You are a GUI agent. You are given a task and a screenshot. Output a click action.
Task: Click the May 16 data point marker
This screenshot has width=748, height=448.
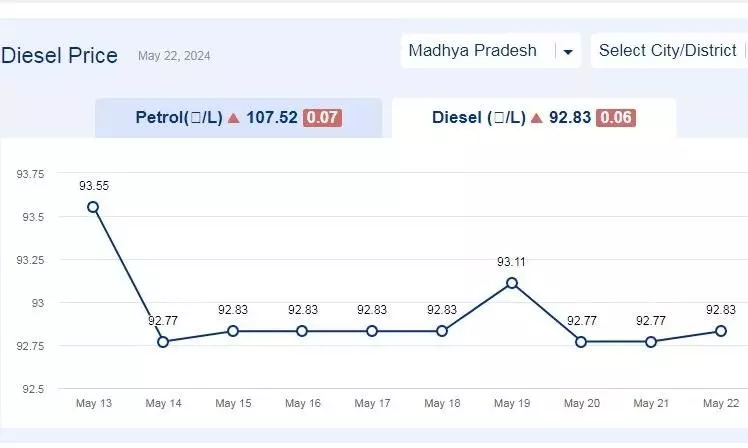coord(302,331)
